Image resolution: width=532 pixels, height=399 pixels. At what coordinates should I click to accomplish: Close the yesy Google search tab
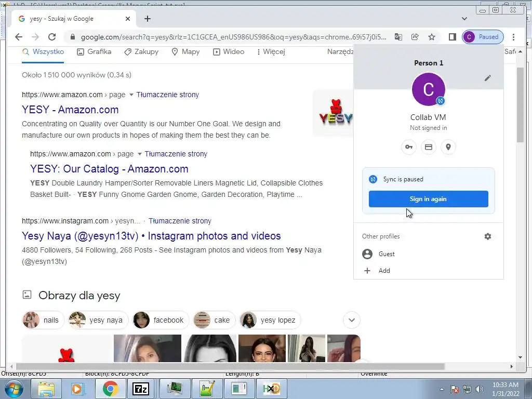(128, 19)
